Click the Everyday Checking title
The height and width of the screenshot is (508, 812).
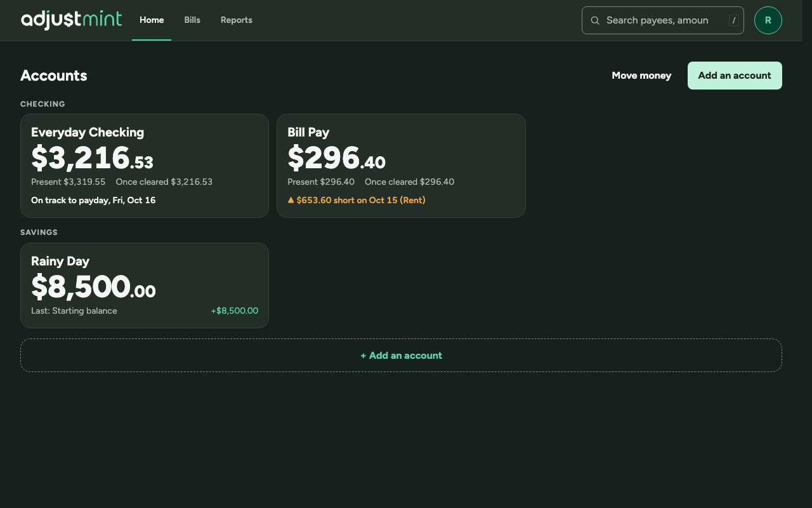point(88,132)
